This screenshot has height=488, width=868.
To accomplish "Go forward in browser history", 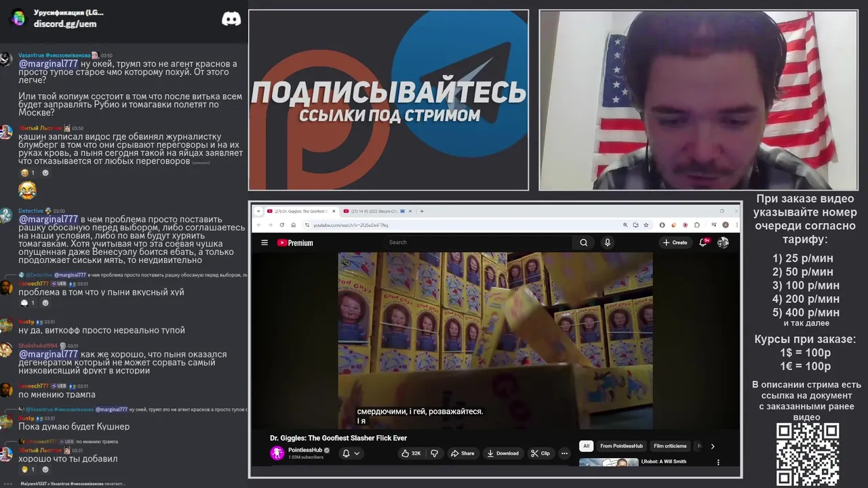I will 270,225.
